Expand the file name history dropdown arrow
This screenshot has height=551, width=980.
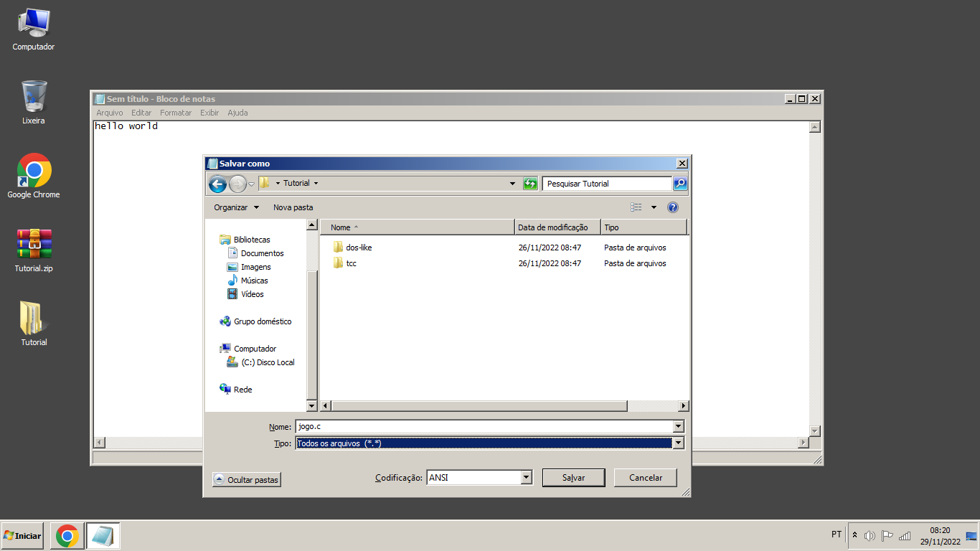tap(678, 427)
